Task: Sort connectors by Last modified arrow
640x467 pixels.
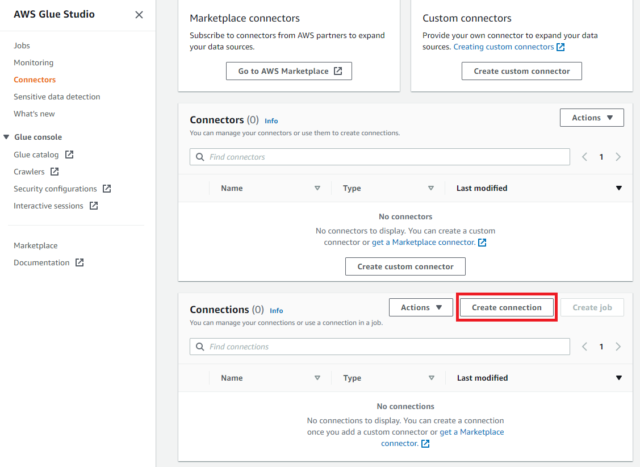Action: coord(619,188)
